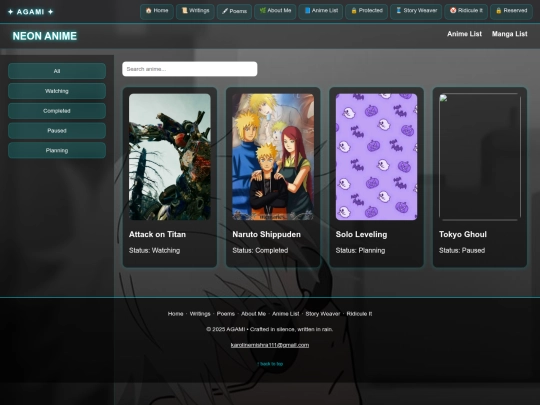Screen dimensions: 540x405
Task: Click the back to top link
Action: [x=270, y=364]
